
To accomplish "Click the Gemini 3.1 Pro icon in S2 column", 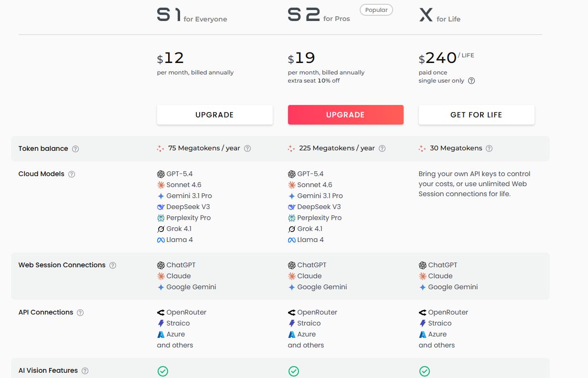I will [x=292, y=196].
